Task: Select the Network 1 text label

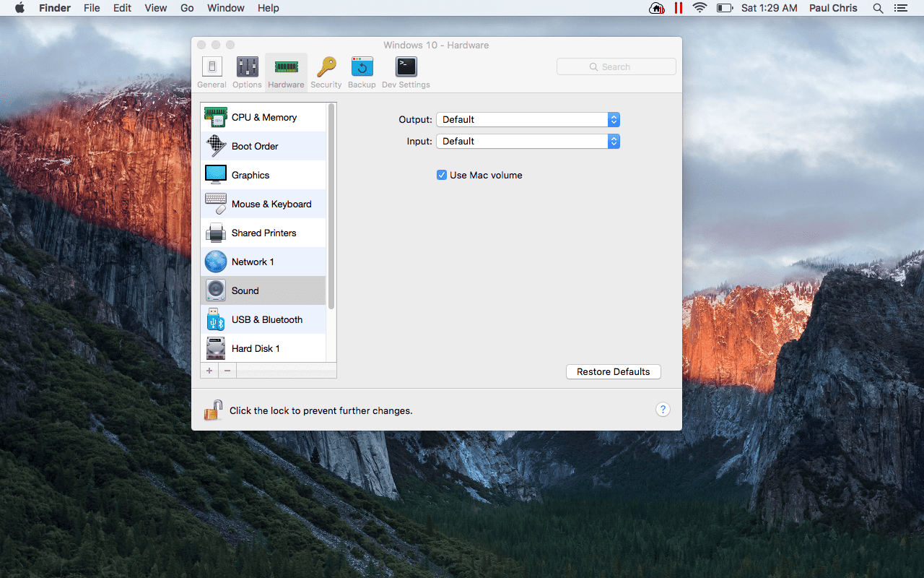Action: [253, 262]
